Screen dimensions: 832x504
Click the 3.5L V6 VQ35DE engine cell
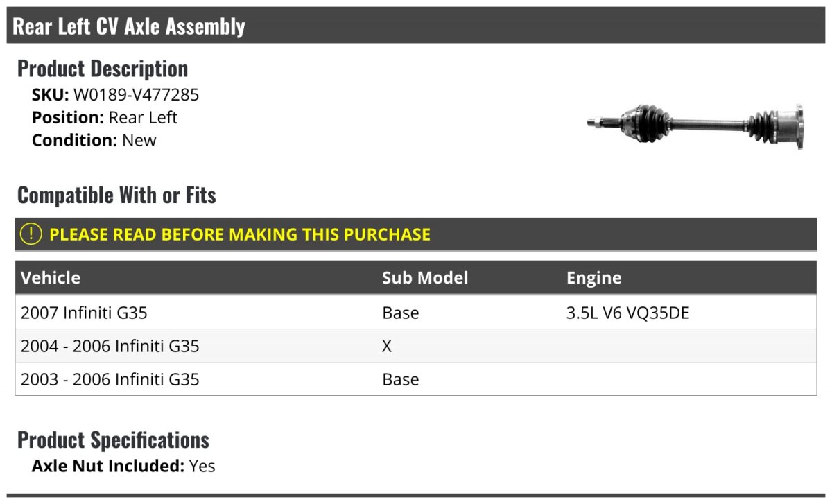coord(628,313)
